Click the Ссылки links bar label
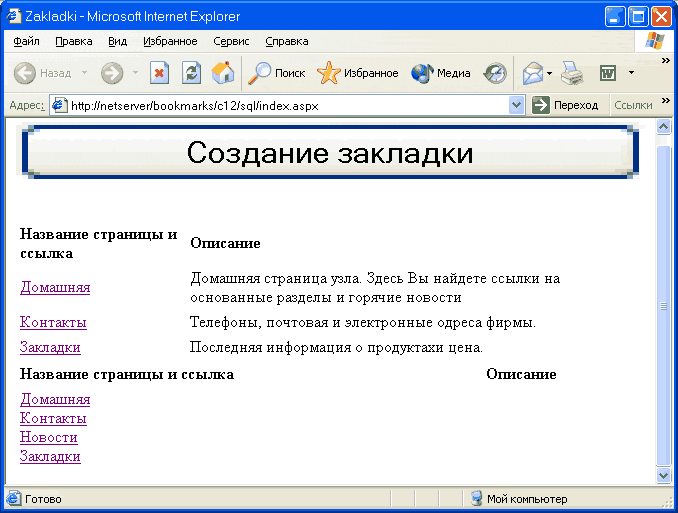The height and width of the screenshot is (513, 678). [x=633, y=105]
